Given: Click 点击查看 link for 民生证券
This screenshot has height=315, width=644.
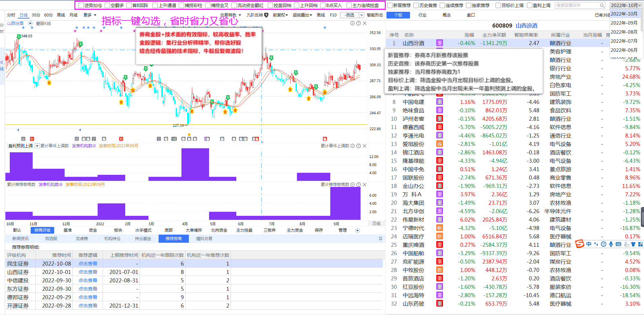Looking at the screenshot, I should [x=88, y=264].
